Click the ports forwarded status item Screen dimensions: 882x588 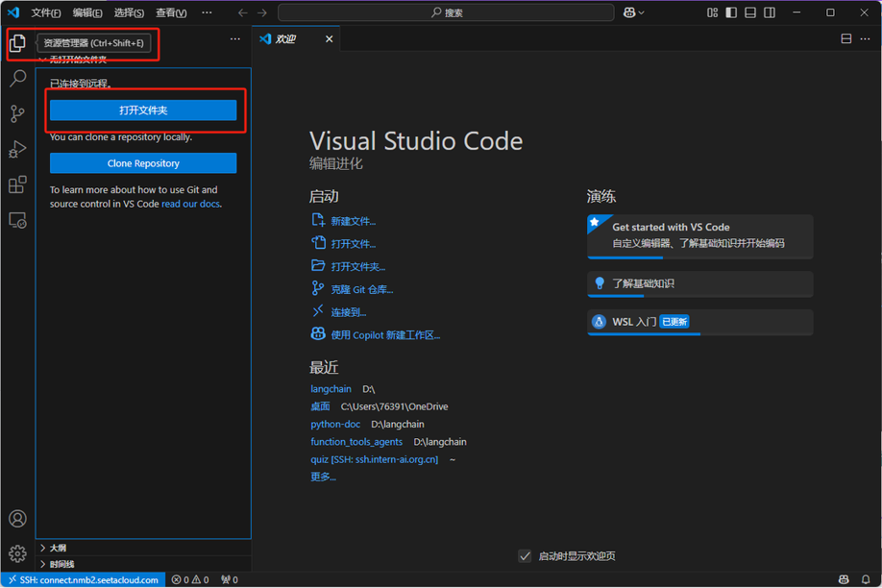(x=230, y=579)
